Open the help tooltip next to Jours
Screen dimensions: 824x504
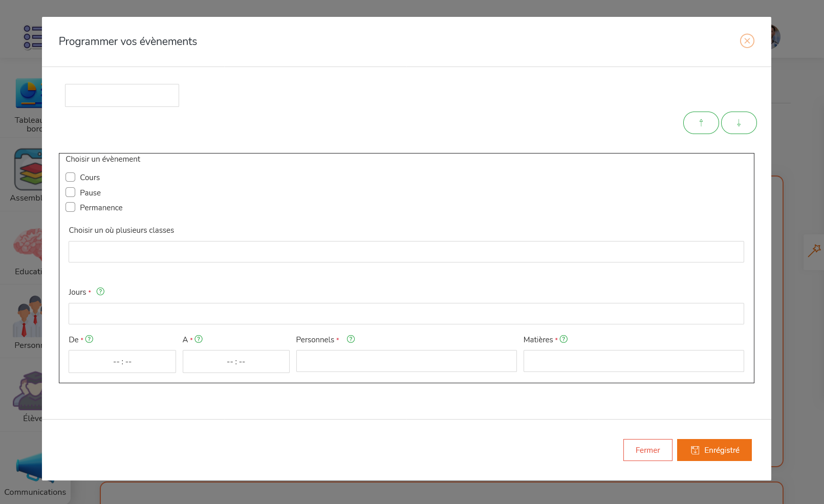coord(100,291)
